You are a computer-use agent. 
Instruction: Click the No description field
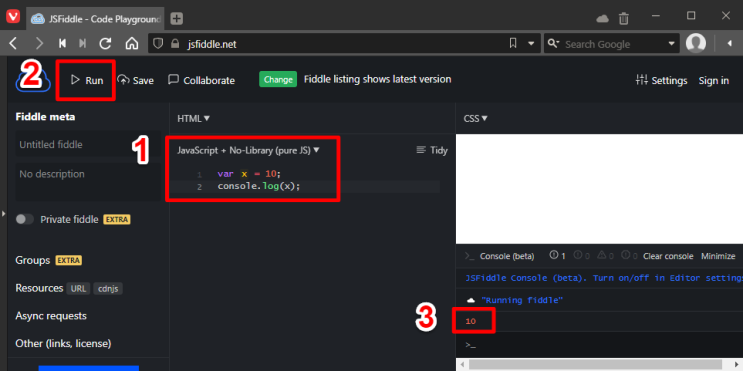pyautogui.click(x=88, y=182)
